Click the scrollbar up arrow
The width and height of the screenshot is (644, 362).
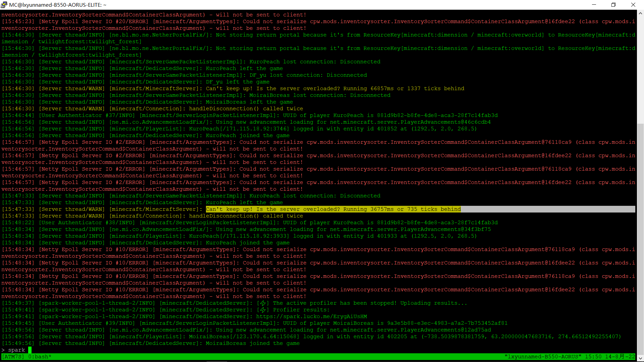tap(640, 14)
